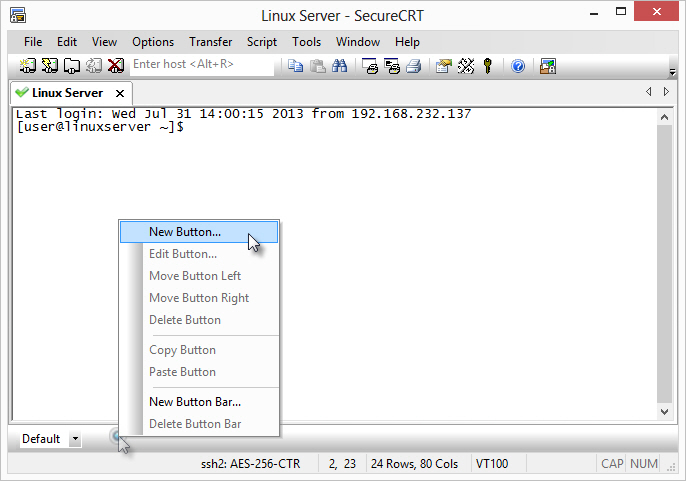Viewport: 686px width, 481px height.
Task: Open the Help menu
Action: 407,42
